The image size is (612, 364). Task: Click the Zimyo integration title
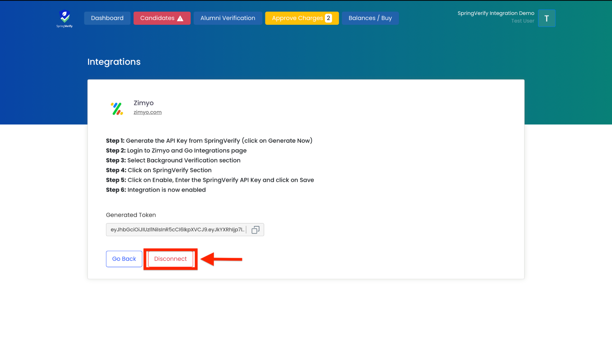(x=143, y=103)
